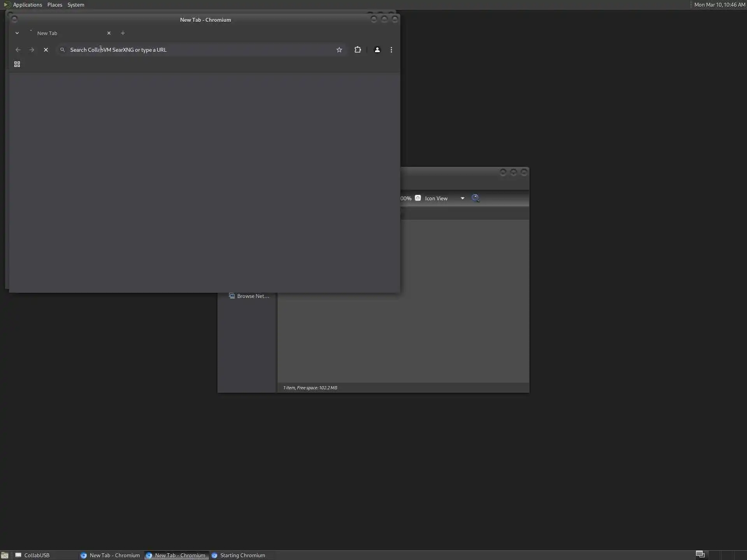Click the forward navigation arrow
Screen dimensions: 747x560
32,50
